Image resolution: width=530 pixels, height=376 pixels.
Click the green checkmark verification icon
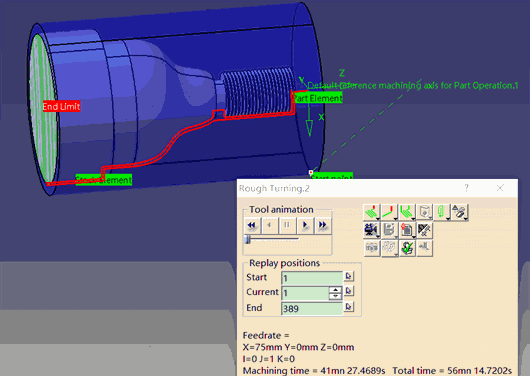pyautogui.click(x=407, y=248)
